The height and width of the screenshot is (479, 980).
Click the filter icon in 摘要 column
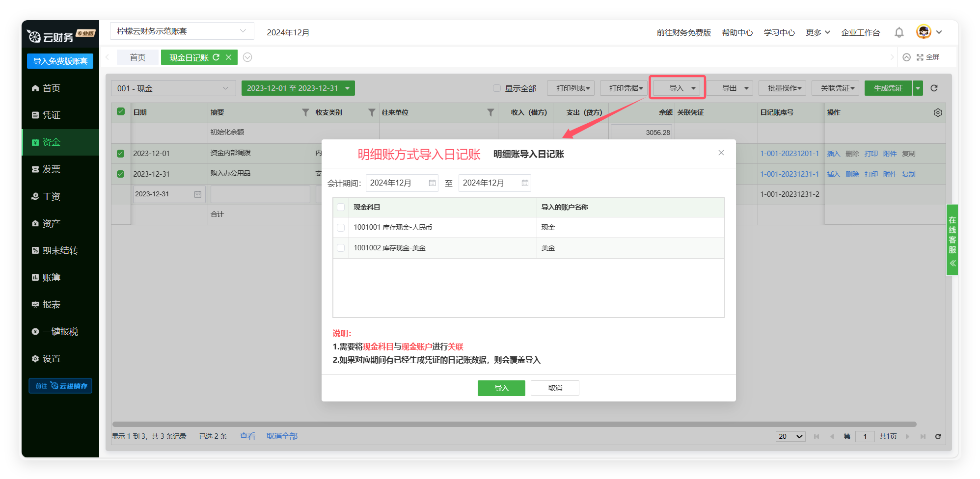[x=305, y=113]
